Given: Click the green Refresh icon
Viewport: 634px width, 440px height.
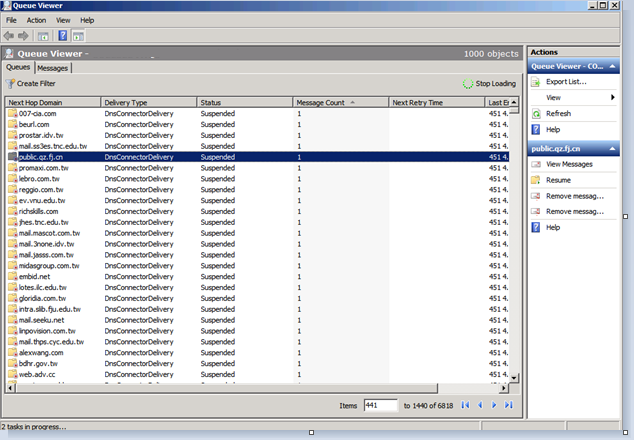Looking at the screenshot, I should [536, 114].
